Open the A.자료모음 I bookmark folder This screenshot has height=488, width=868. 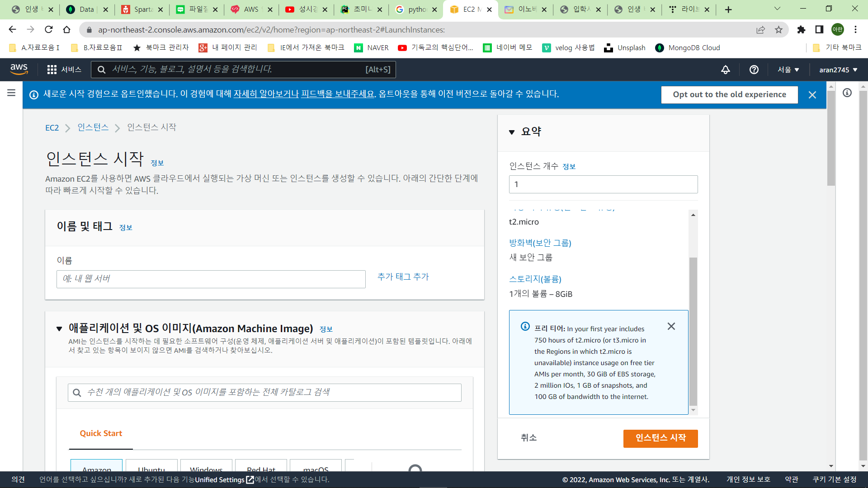click(x=34, y=48)
